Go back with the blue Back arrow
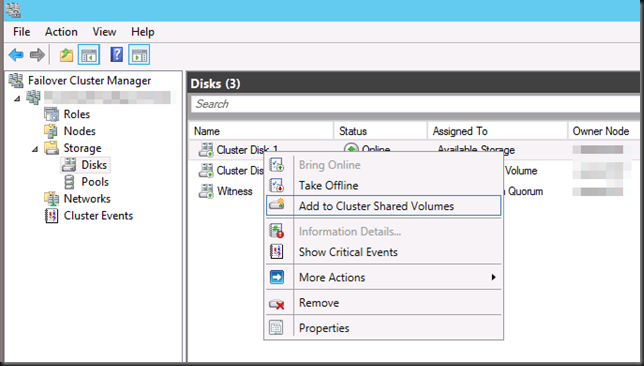The image size is (644, 366). point(16,55)
